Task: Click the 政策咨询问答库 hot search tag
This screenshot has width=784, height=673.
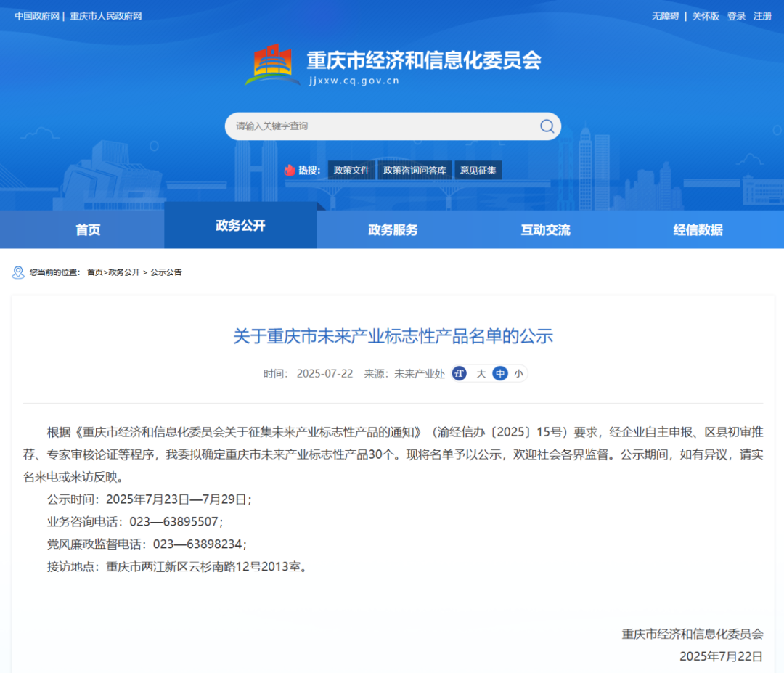Action: pyautogui.click(x=416, y=171)
